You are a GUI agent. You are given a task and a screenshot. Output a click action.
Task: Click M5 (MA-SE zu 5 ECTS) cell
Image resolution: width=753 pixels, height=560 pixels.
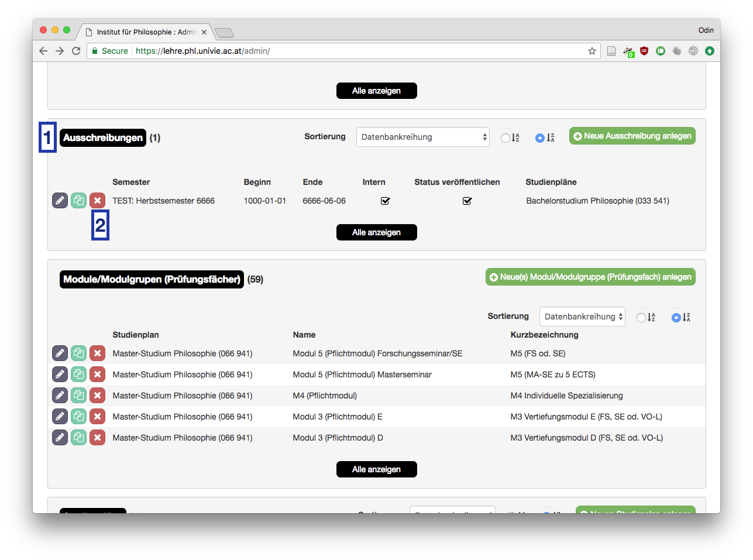coord(553,375)
